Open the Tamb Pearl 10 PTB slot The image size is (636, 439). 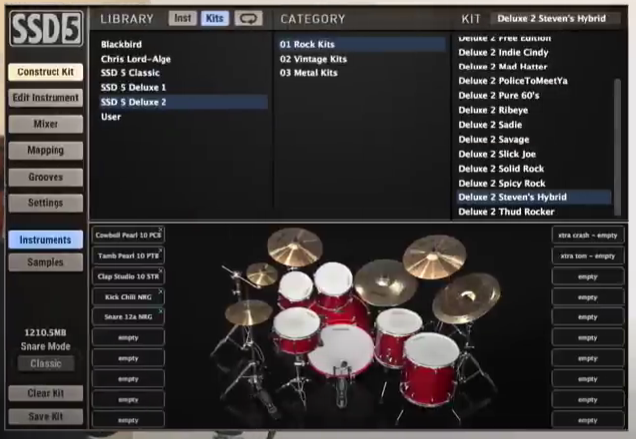(x=128, y=256)
